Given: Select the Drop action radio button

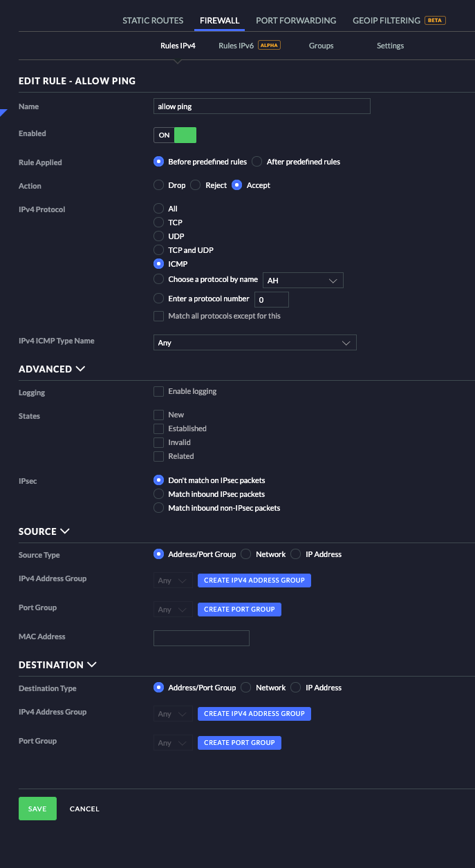Looking at the screenshot, I should [x=158, y=185].
